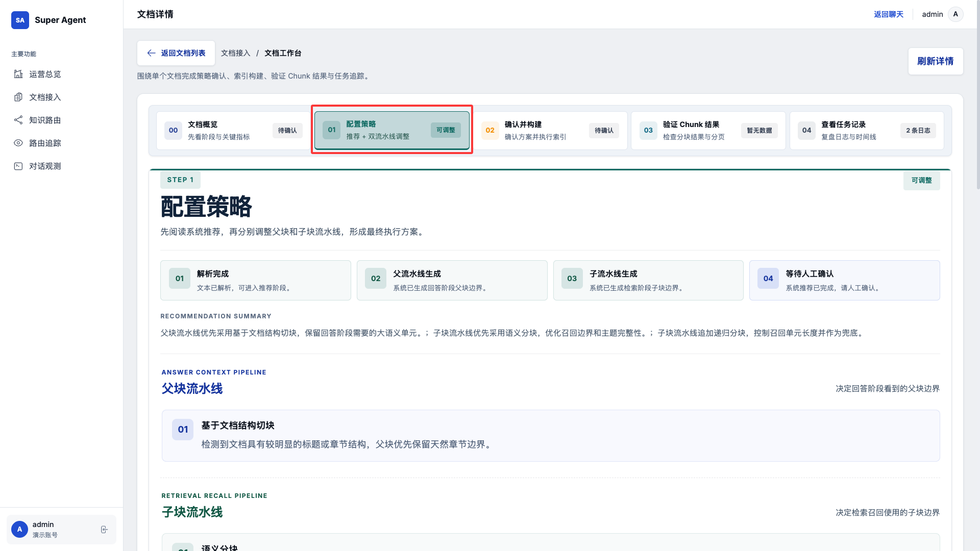Screen dimensions: 980x551
Task: Go to 04 查看任务记录 step
Action: click(x=866, y=131)
